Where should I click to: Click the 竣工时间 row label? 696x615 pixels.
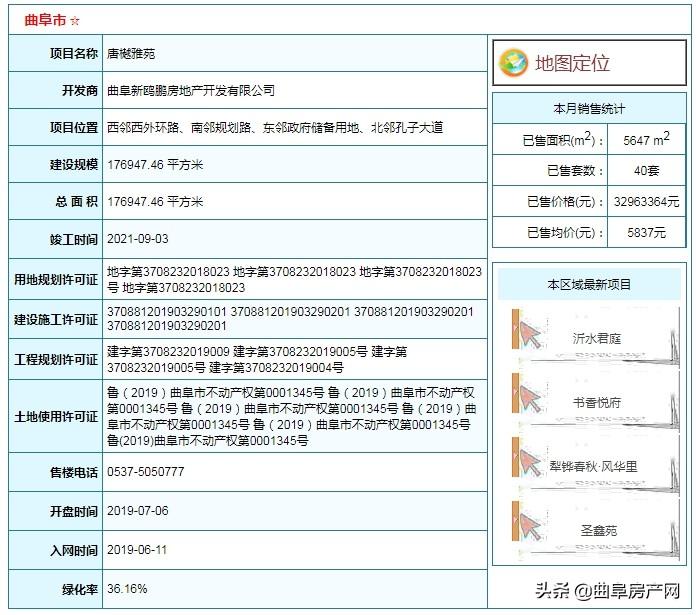[x=74, y=239]
